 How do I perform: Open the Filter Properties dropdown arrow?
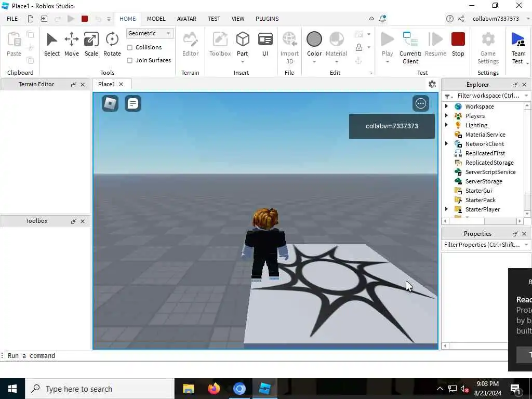click(526, 245)
